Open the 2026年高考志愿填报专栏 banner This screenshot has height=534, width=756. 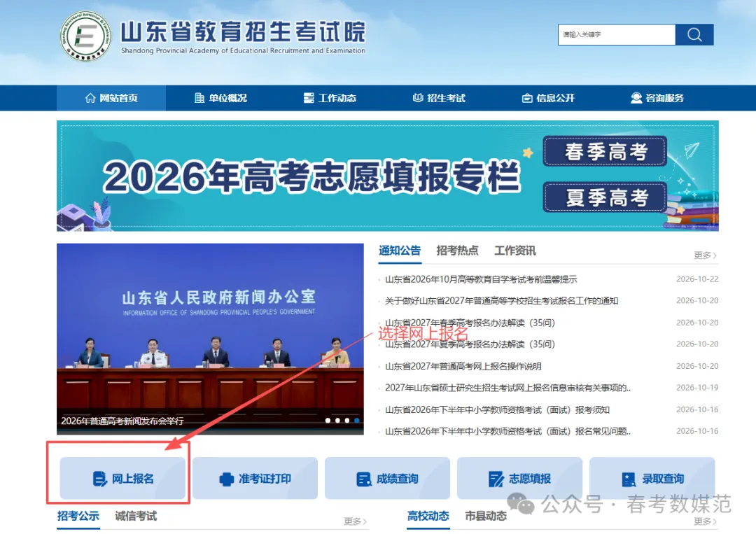pos(312,177)
